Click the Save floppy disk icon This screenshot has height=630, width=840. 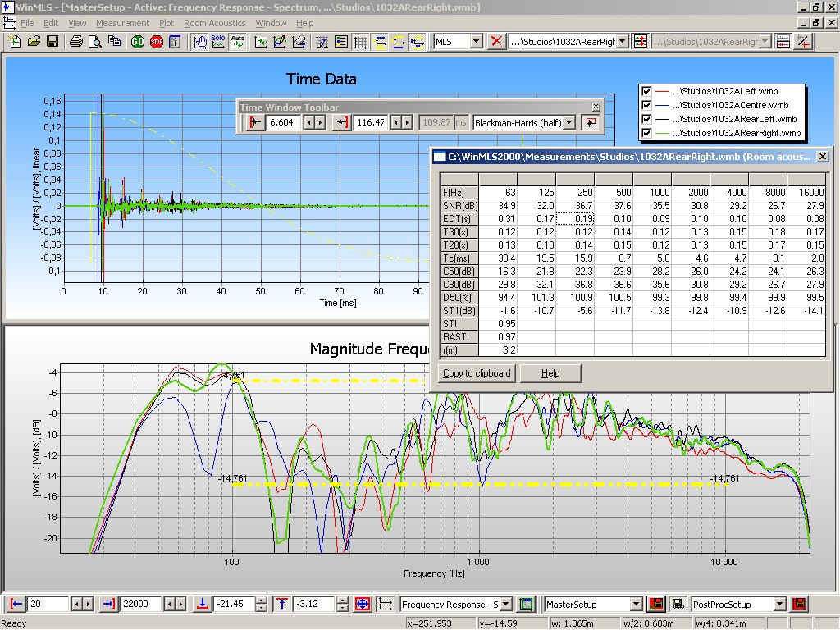point(52,42)
